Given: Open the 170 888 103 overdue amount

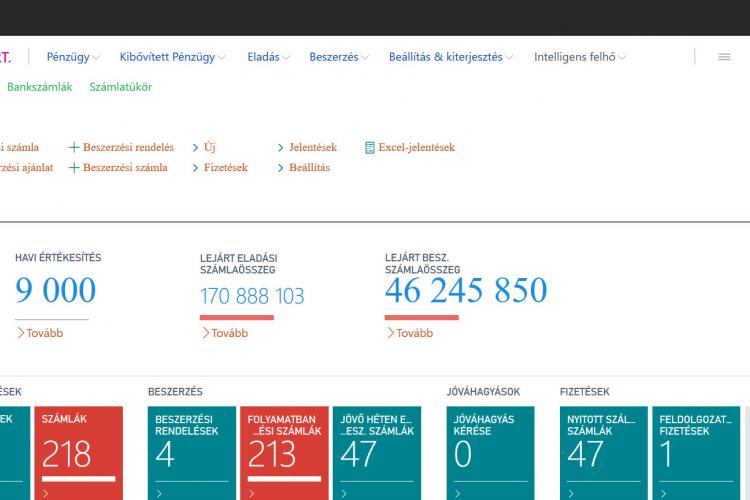Looking at the screenshot, I should point(252,296).
